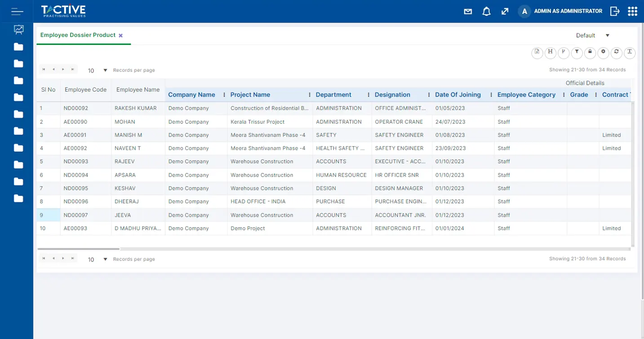Toggle fullscreen with the expand arrows icon

click(x=505, y=12)
